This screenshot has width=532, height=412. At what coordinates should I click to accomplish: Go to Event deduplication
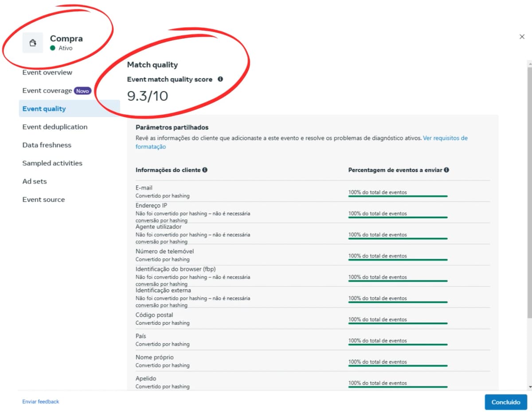(x=55, y=127)
